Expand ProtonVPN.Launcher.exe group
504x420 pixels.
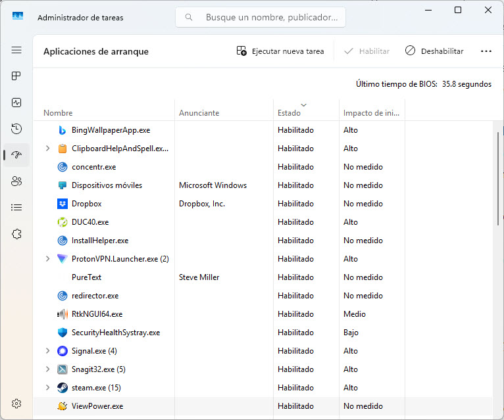click(x=47, y=259)
